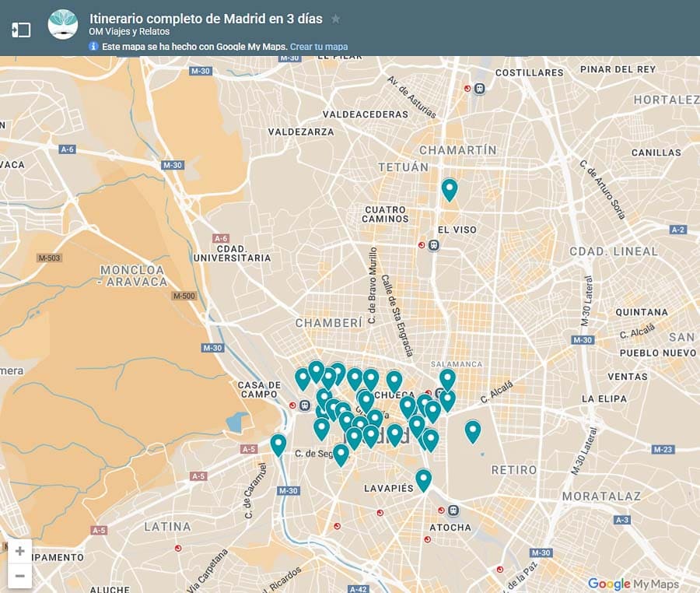Select the teal pin near Chamartín
Screen dimensions: 700x593
[x=450, y=190]
